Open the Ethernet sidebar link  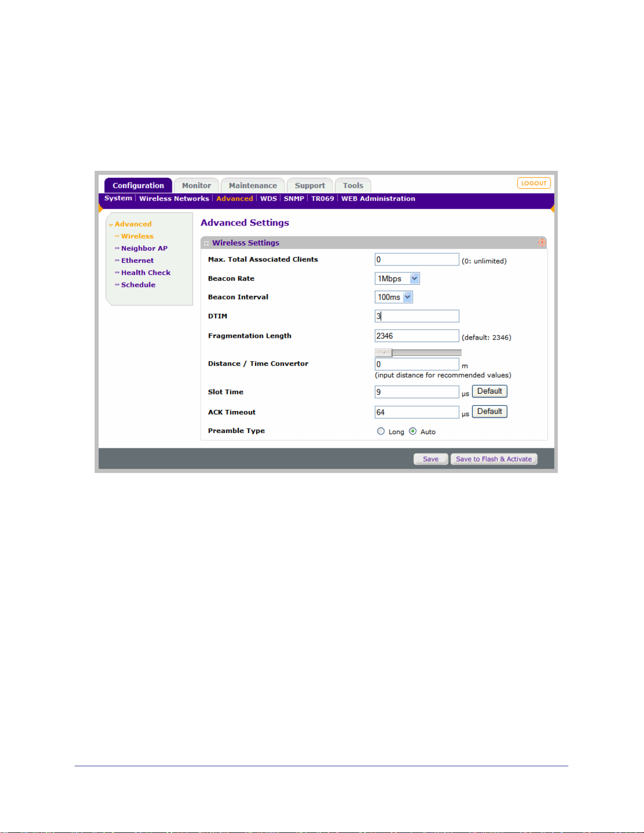pos(137,261)
